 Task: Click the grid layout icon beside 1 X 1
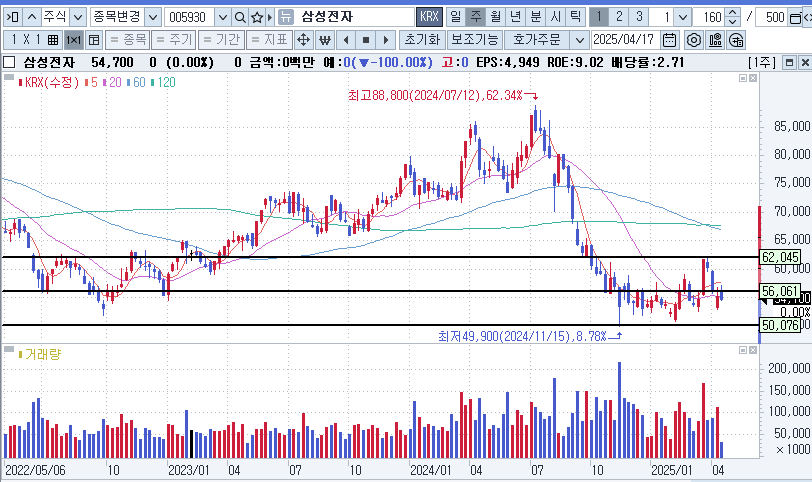(53, 40)
